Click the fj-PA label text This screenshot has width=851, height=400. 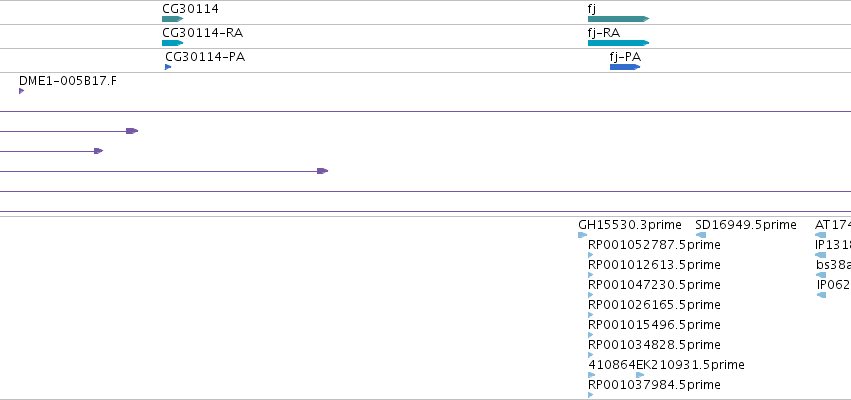pyautogui.click(x=625, y=56)
